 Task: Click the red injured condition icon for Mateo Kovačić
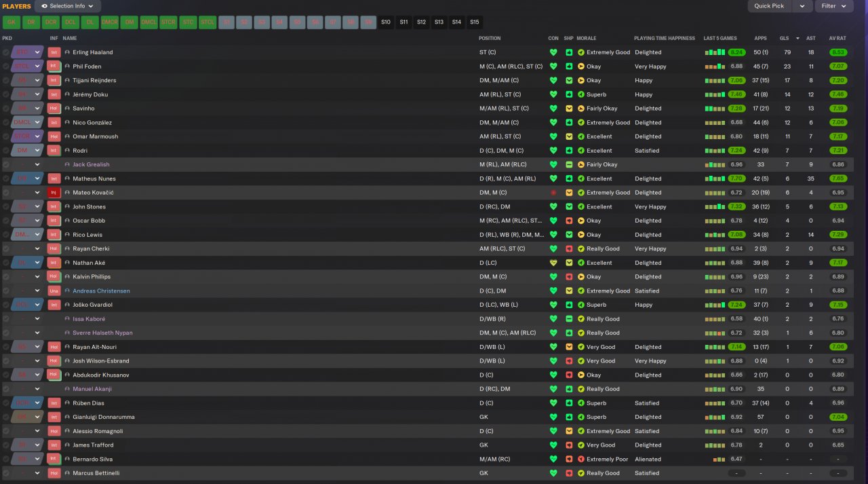tap(553, 193)
